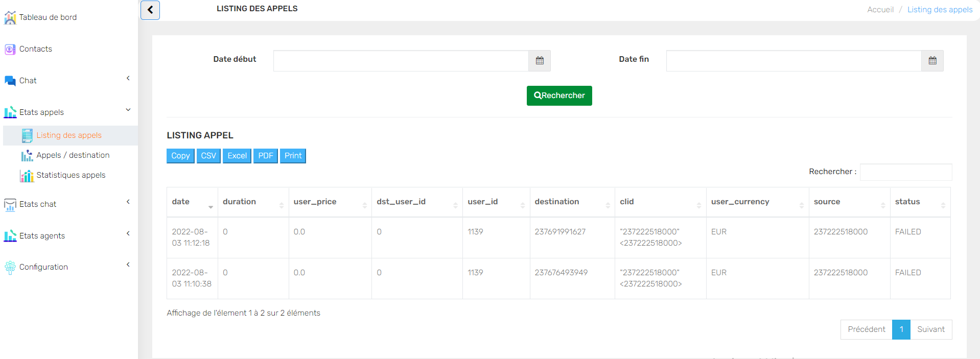This screenshot has height=359, width=980.
Task: Click the table Rechercher search field
Action: (x=905, y=172)
